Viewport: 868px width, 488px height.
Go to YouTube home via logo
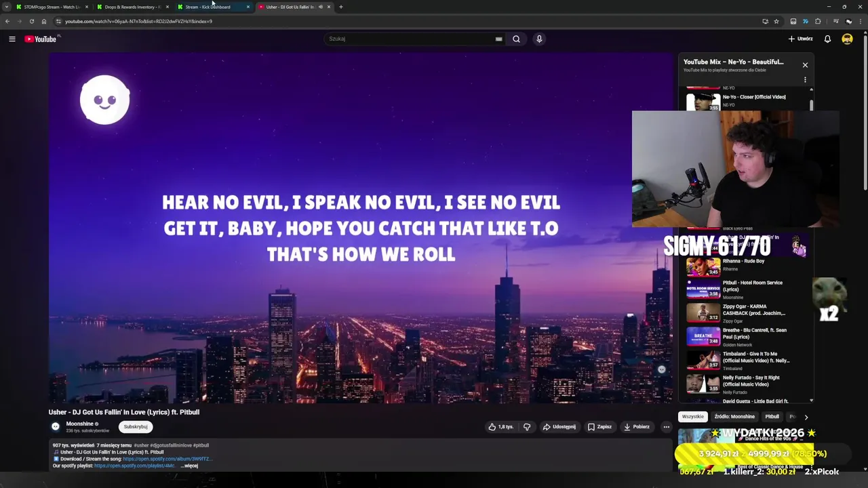pos(41,39)
